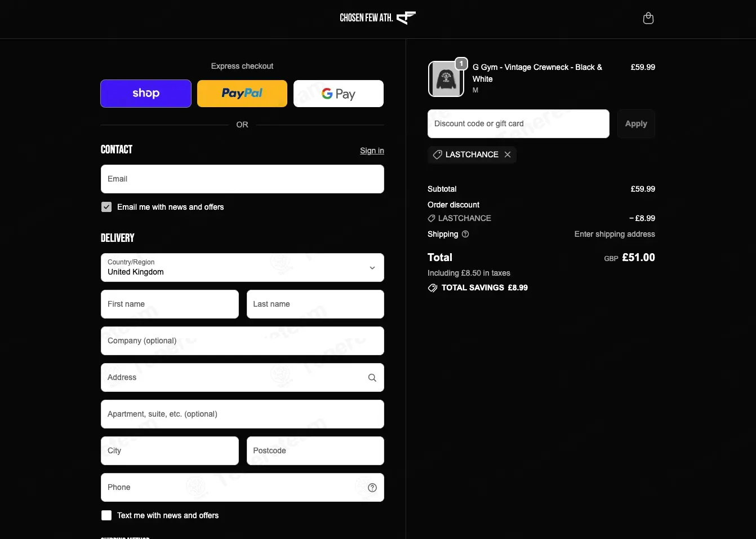756x539 pixels.
Task: Click the phone field help icon
Action: [372, 488]
